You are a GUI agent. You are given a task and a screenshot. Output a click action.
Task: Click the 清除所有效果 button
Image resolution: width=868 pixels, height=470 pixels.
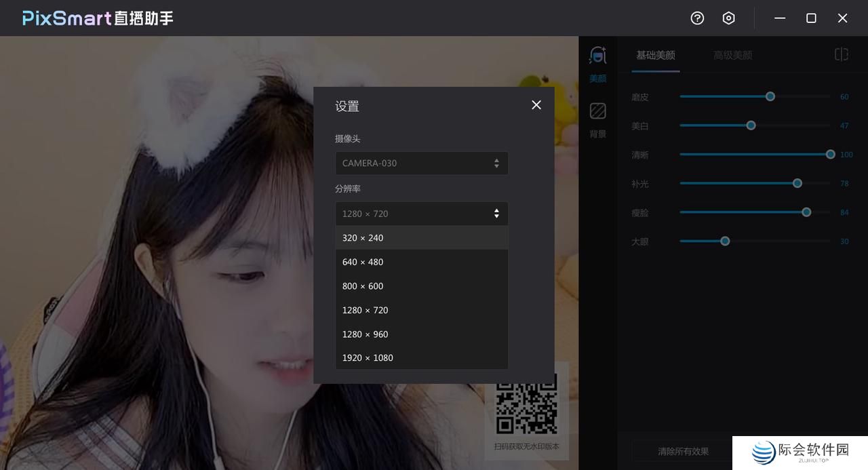[x=683, y=451]
